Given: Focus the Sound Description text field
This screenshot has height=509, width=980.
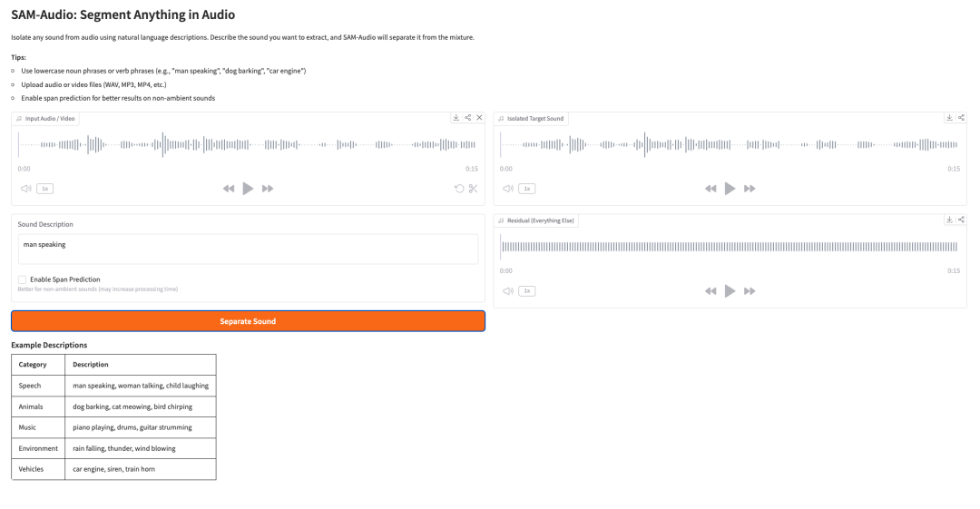Looking at the screenshot, I should pos(248,249).
